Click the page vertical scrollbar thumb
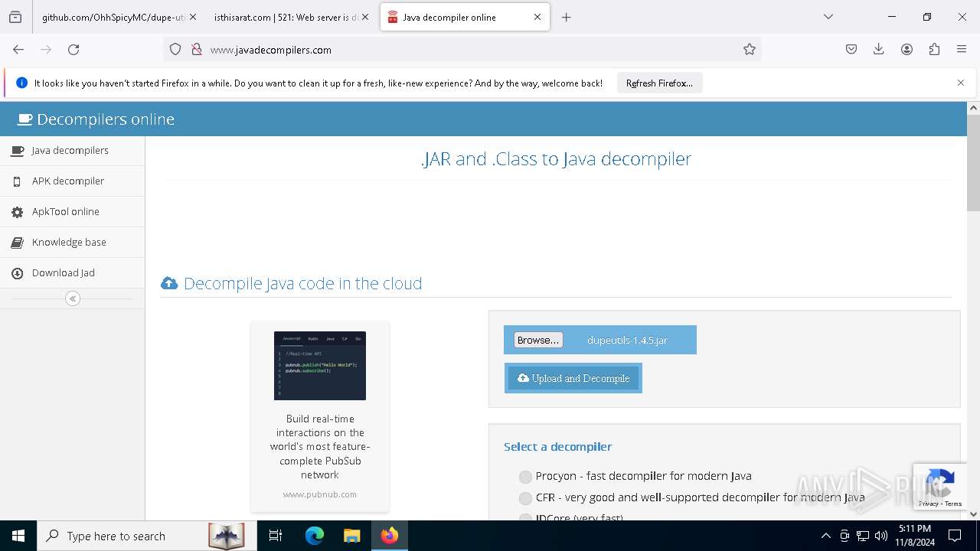Image resolution: width=980 pixels, height=551 pixels. 973,162
